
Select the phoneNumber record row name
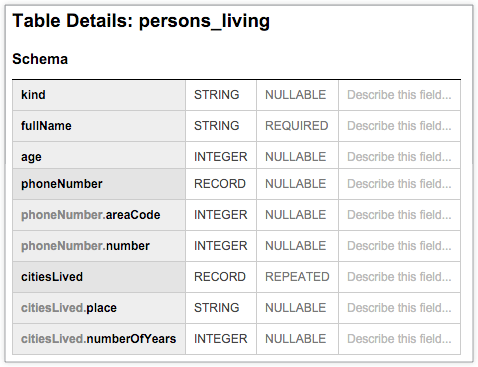99,184
